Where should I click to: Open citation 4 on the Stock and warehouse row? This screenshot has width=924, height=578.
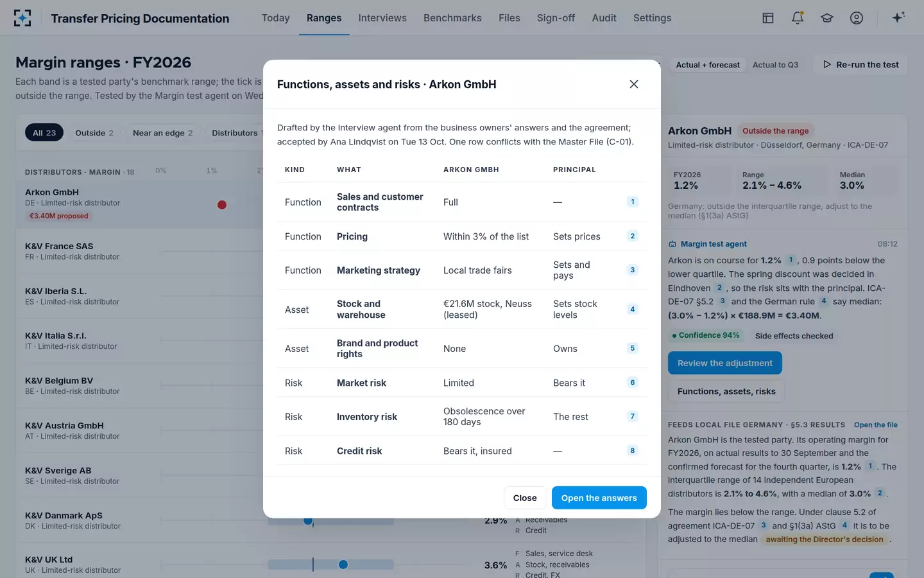[x=633, y=309]
